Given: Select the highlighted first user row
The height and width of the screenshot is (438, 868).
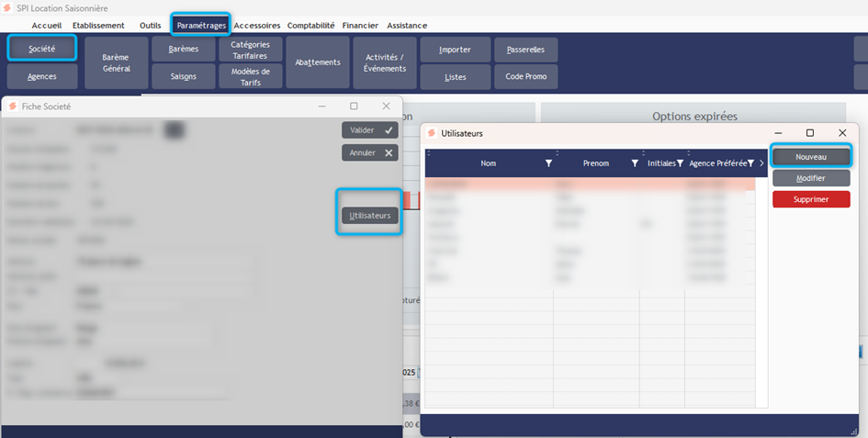Looking at the screenshot, I should pyautogui.click(x=590, y=185).
